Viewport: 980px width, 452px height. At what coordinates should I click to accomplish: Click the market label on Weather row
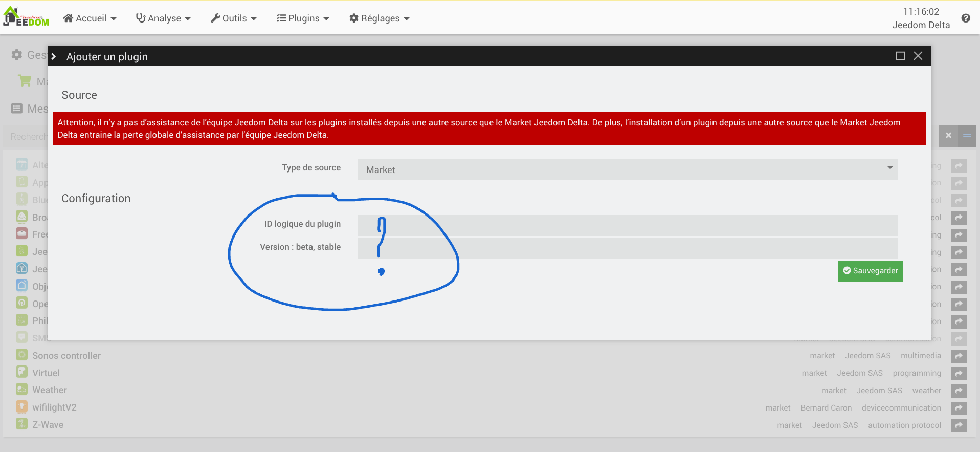[834, 391]
